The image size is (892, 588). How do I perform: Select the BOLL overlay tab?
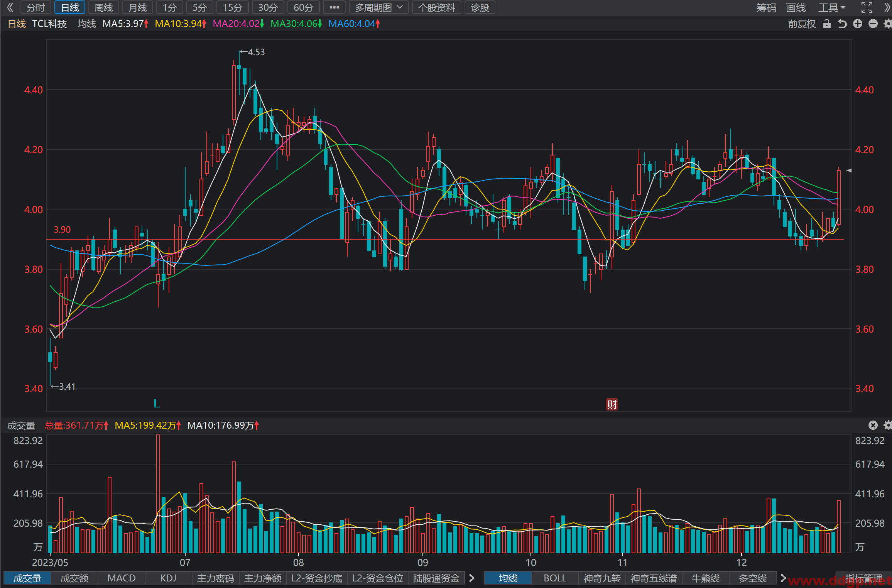pos(555,578)
